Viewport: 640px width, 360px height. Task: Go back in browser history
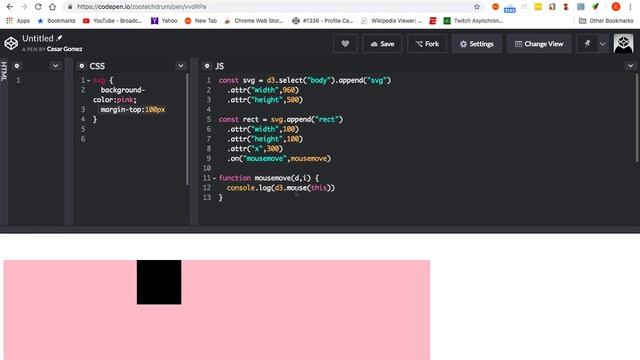[10, 7]
